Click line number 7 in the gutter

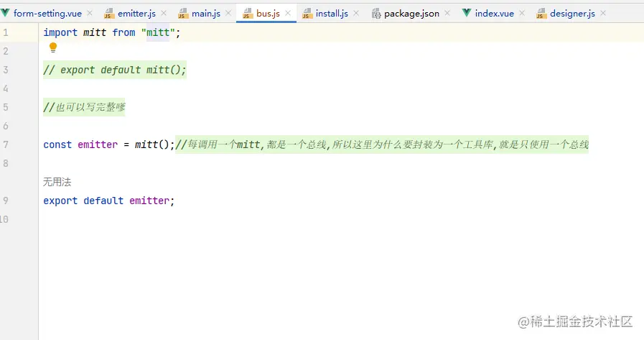coord(6,144)
